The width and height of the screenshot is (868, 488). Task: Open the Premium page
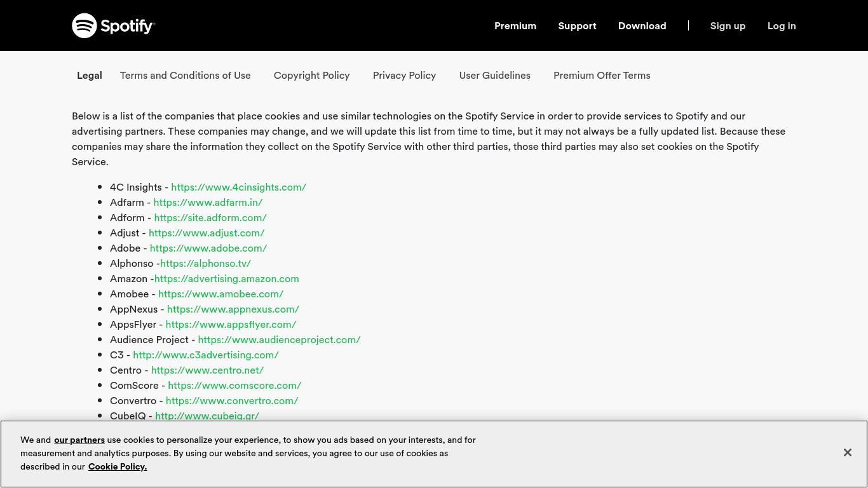pyautogui.click(x=515, y=25)
